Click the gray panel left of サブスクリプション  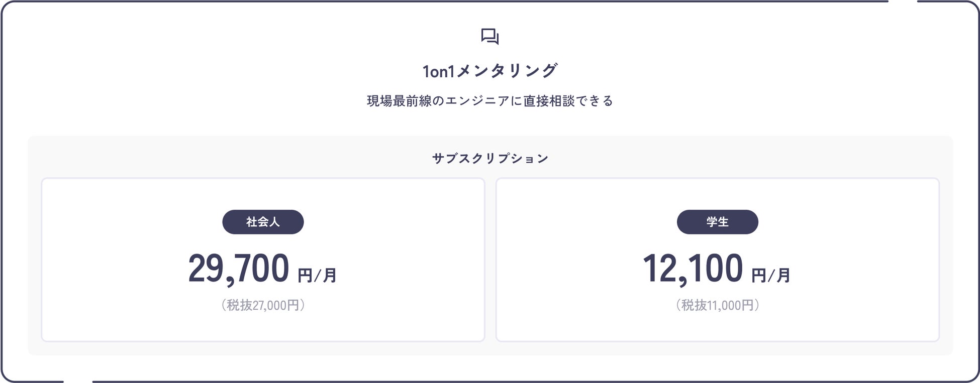pyautogui.click(x=226, y=158)
